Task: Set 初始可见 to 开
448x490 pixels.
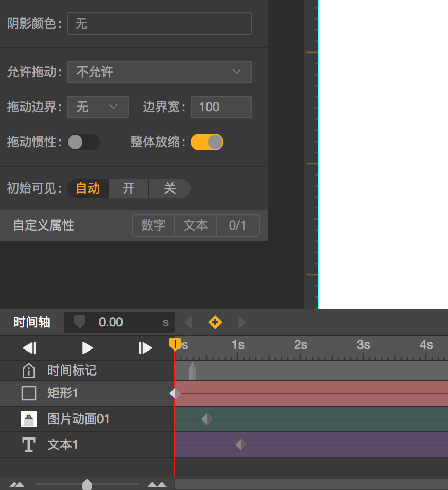Action: click(129, 188)
